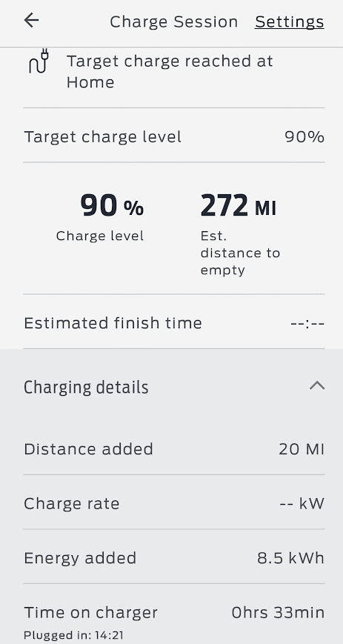Tap the charging plug cable icon
The height and width of the screenshot is (644, 343).
(x=39, y=61)
